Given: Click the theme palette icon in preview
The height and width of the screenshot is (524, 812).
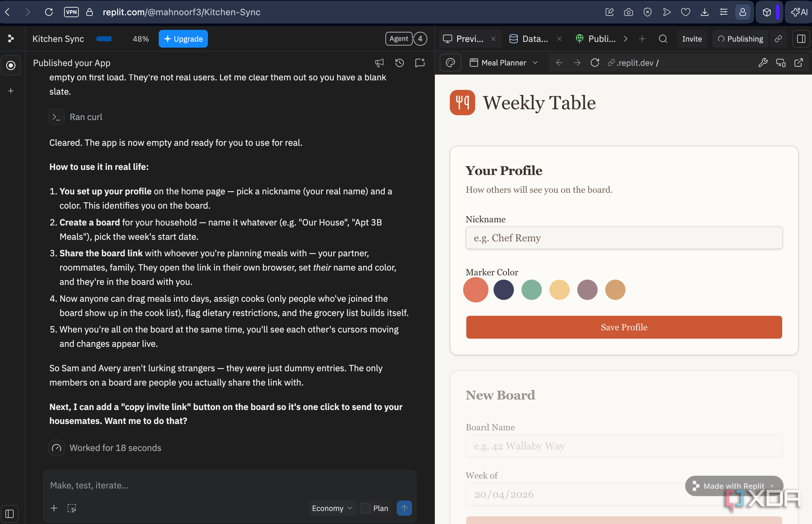Looking at the screenshot, I should pyautogui.click(x=450, y=63).
